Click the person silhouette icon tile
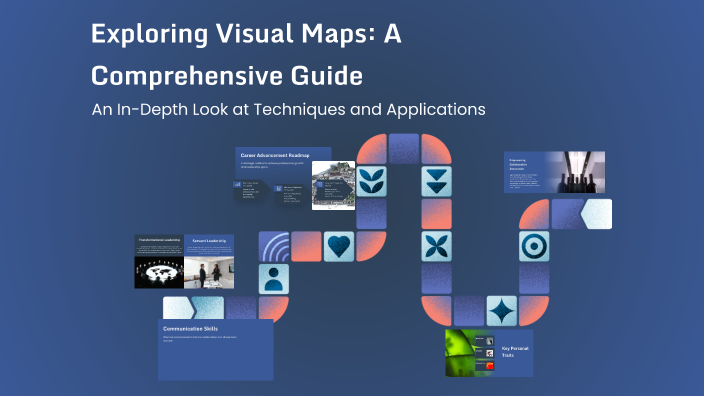Screen dimensions: 704x396 tap(274, 279)
